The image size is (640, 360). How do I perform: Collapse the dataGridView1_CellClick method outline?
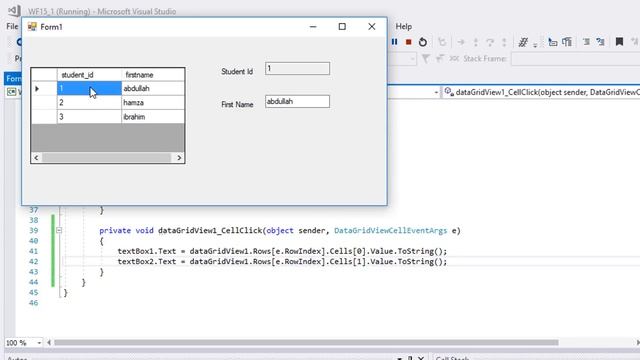point(59,231)
